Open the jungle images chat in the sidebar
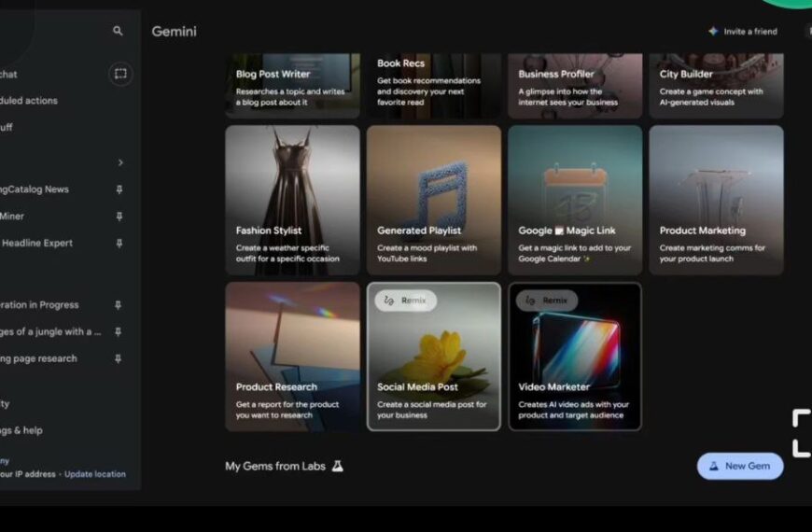 pos(50,331)
